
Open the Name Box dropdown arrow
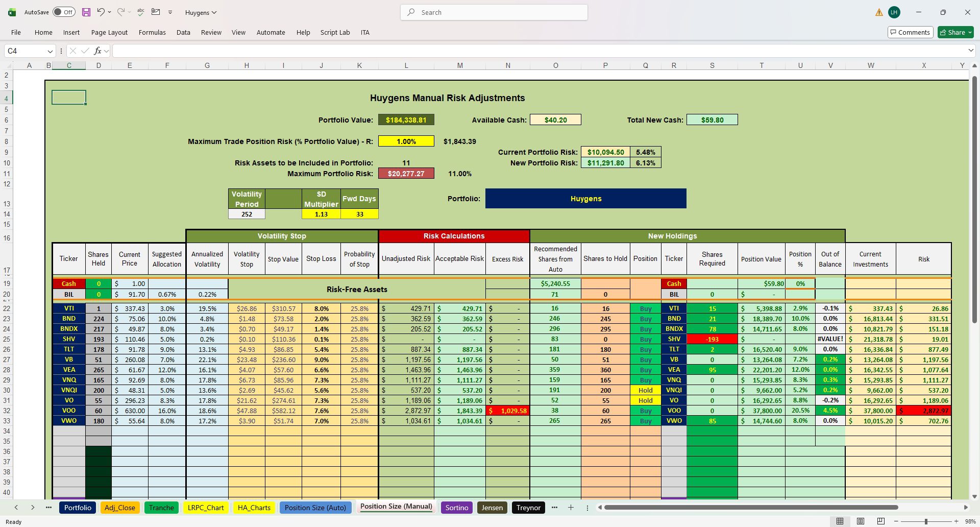point(50,51)
